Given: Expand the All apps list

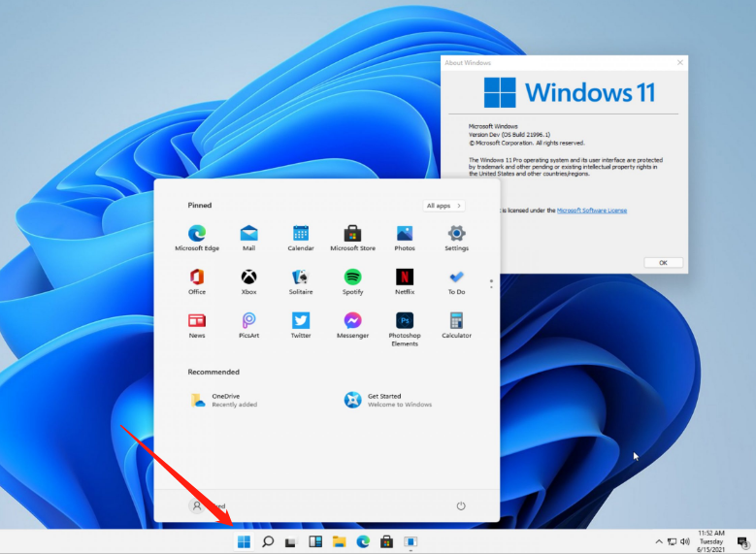Looking at the screenshot, I should coord(444,206).
